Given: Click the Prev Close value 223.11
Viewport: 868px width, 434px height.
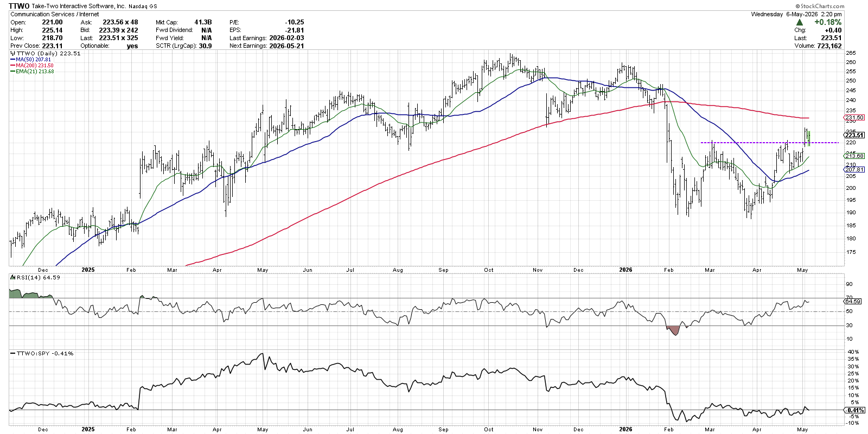Looking at the screenshot, I should pos(52,46).
